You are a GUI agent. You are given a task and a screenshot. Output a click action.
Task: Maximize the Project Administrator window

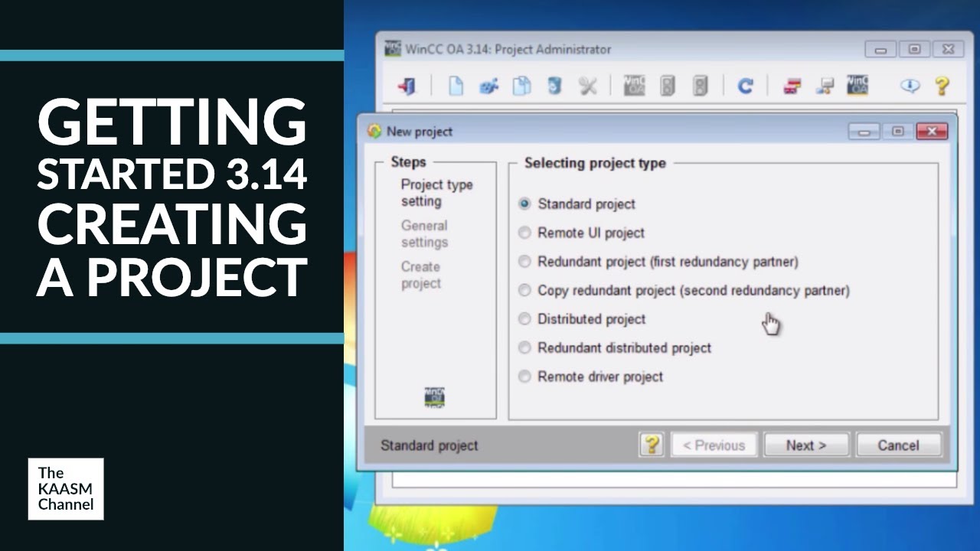point(914,49)
